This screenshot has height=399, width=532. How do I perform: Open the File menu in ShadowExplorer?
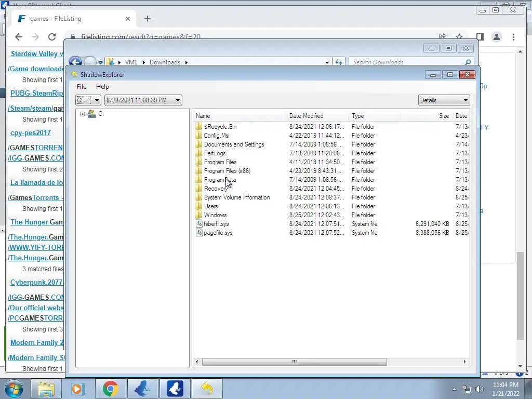(x=82, y=87)
